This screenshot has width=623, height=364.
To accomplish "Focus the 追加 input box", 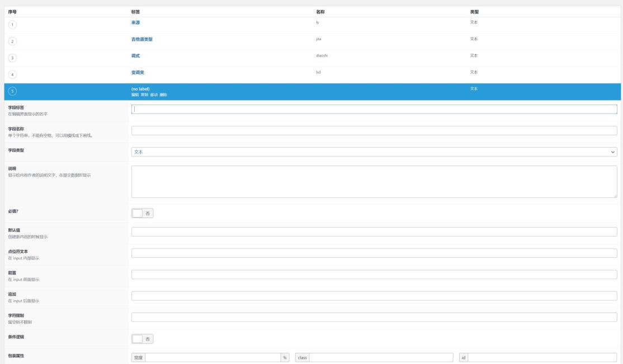I will pos(374,296).
